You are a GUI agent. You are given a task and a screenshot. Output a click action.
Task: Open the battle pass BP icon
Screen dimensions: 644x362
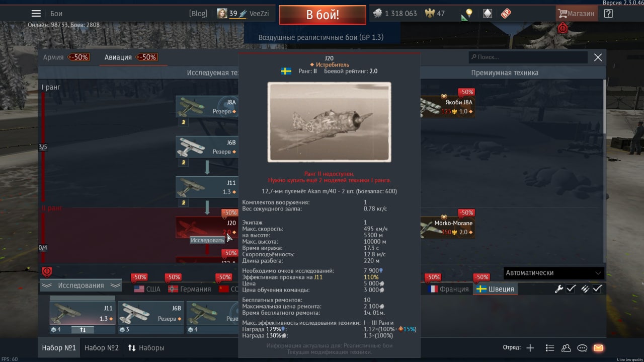pos(506,14)
